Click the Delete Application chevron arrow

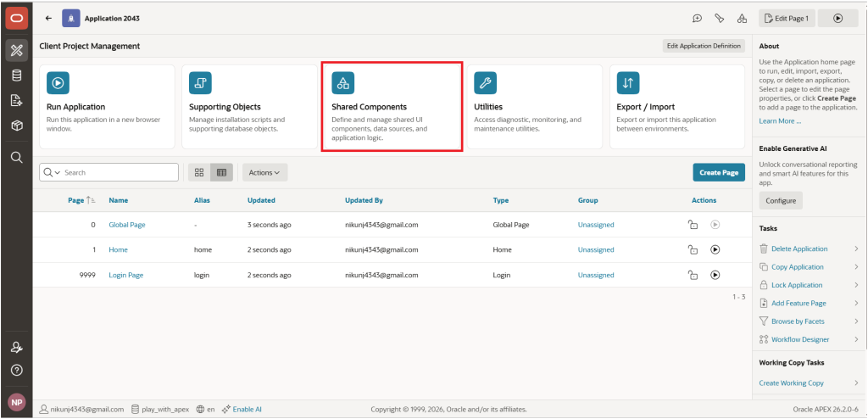click(x=856, y=249)
